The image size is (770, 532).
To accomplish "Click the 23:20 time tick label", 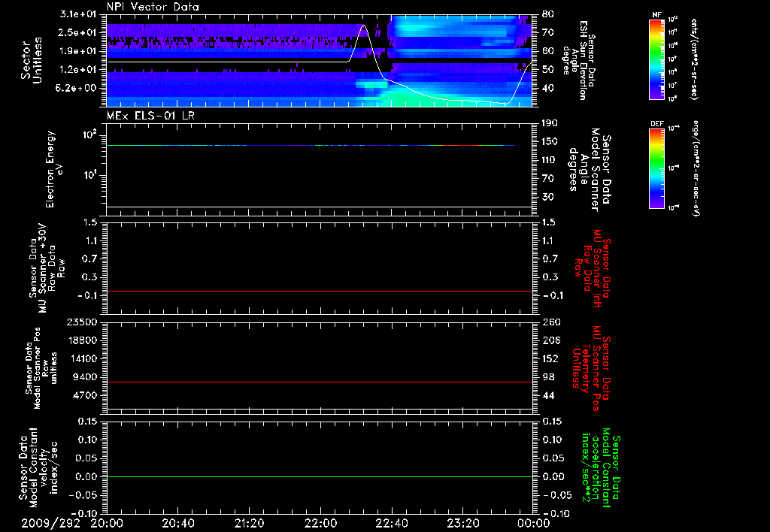I will pos(462,523).
